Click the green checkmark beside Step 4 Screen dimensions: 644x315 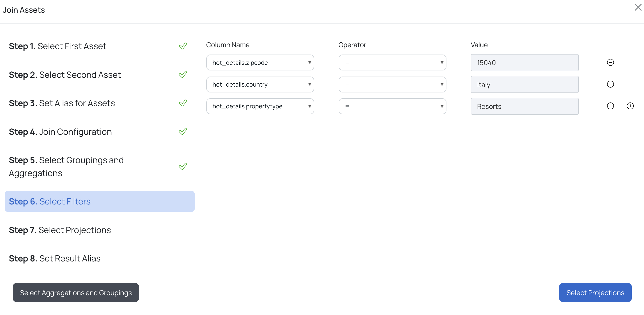coord(183,132)
